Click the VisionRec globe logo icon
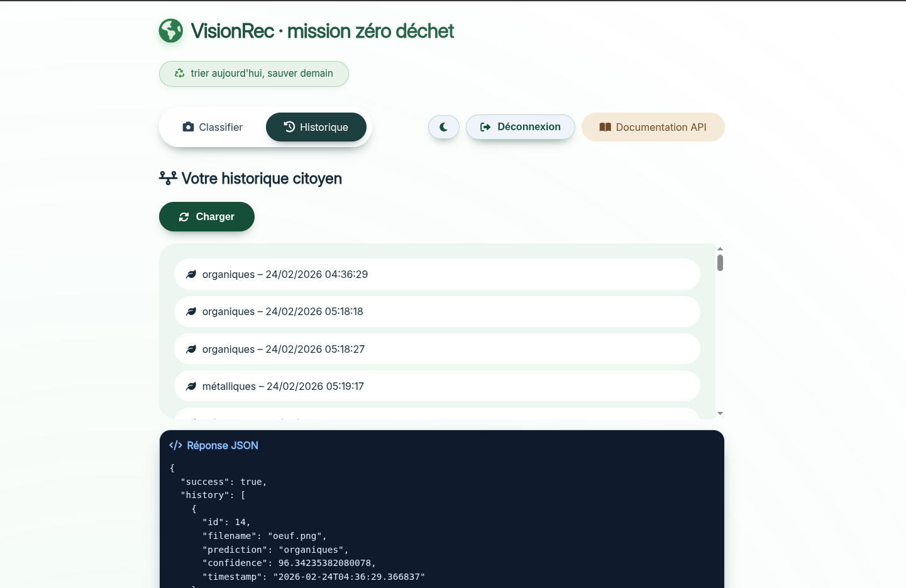This screenshot has width=906, height=588. (x=170, y=31)
